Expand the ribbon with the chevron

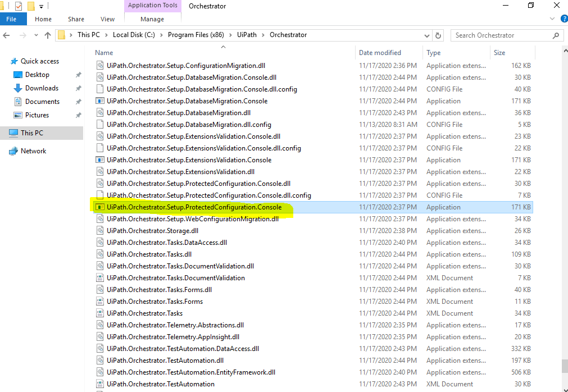coord(552,19)
